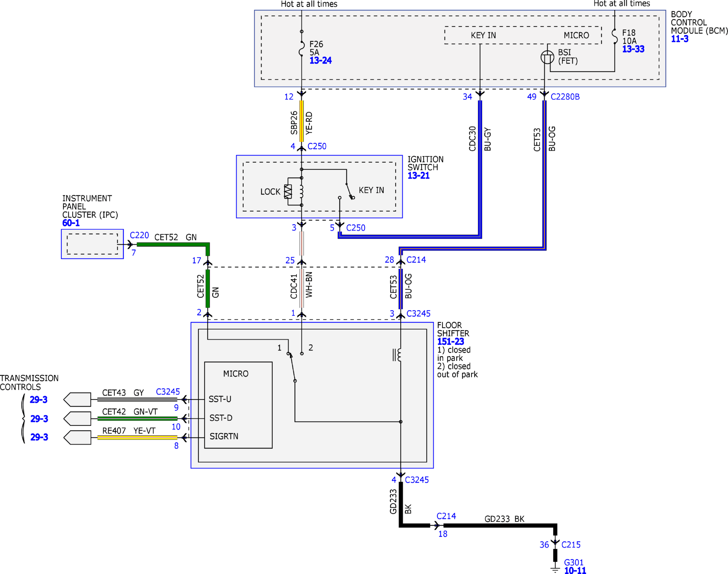Click connector label C2280B
728x574 pixels.
coord(565,97)
